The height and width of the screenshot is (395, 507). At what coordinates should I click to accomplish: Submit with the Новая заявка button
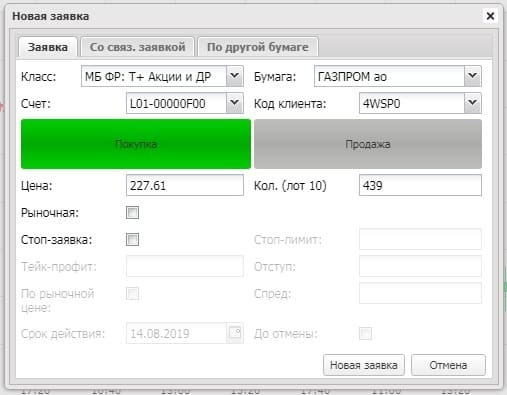(364, 365)
